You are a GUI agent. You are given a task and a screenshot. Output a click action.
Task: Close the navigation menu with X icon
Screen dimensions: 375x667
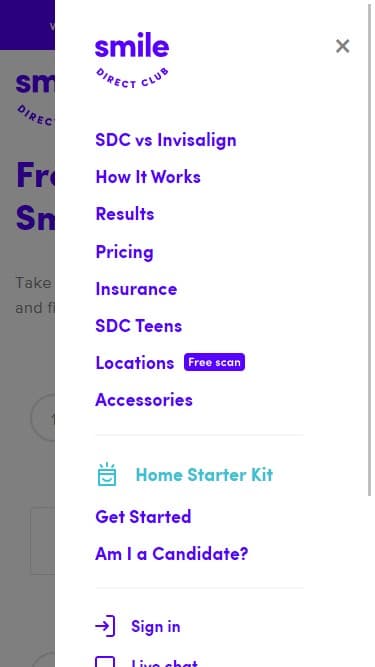pyautogui.click(x=342, y=46)
